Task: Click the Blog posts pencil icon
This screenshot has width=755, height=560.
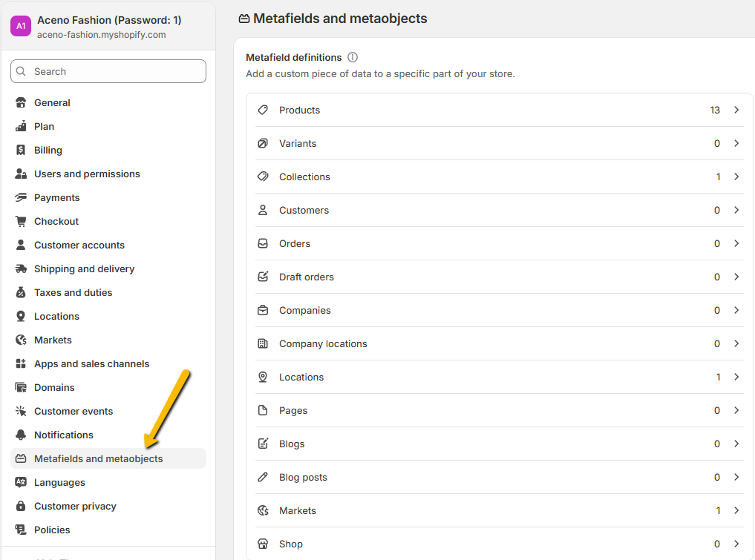Action: pos(263,477)
